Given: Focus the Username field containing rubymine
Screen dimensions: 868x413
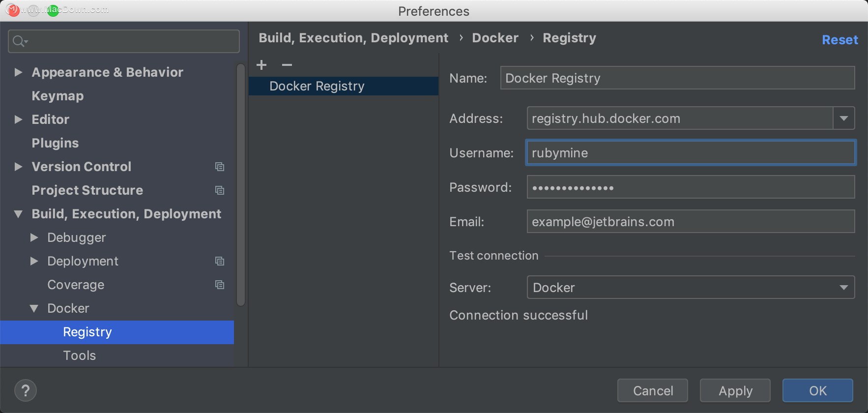Looking at the screenshot, I should click(691, 153).
